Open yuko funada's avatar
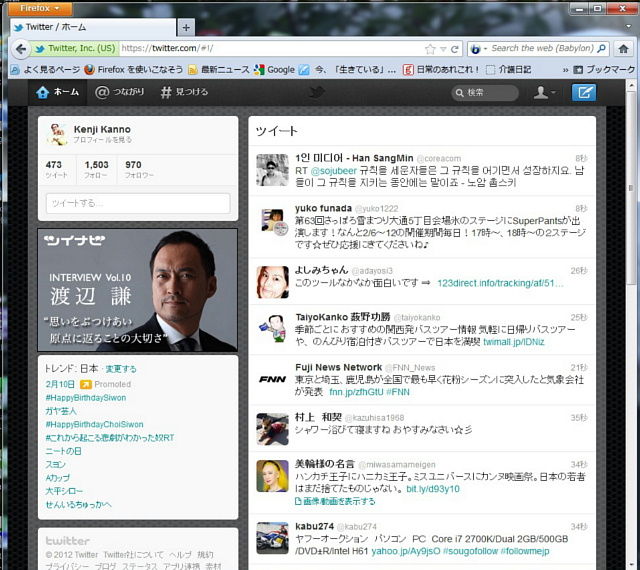 coord(272,220)
